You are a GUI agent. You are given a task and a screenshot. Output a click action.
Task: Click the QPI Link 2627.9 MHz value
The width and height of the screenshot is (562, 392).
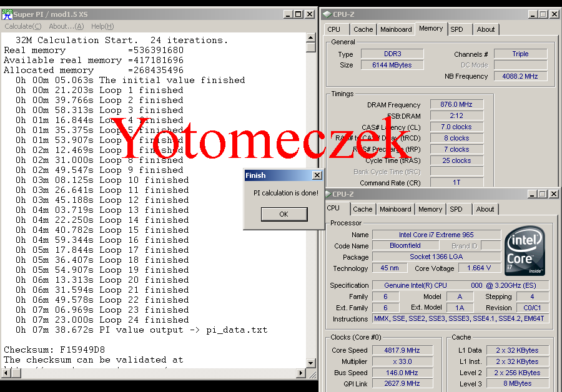pyautogui.click(x=402, y=383)
